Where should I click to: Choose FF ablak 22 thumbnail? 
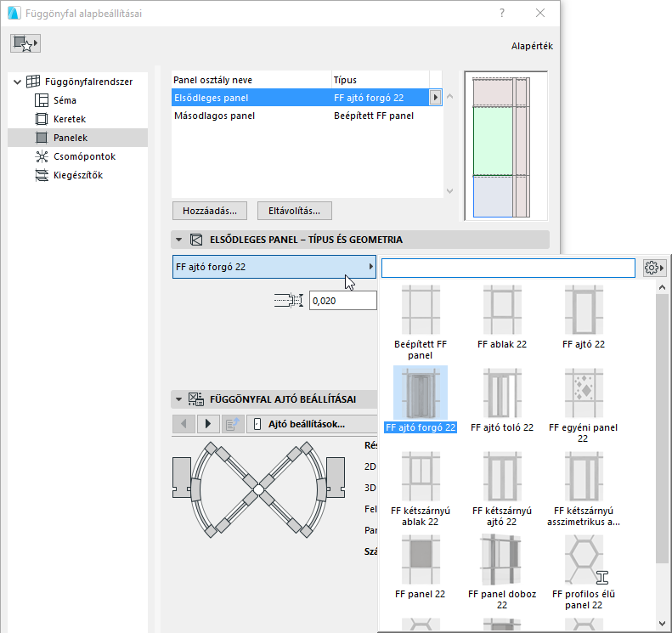pyautogui.click(x=502, y=310)
